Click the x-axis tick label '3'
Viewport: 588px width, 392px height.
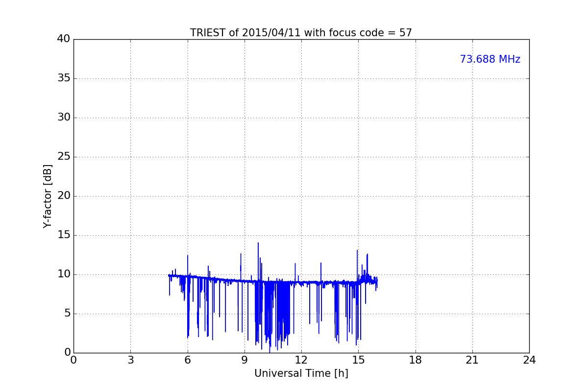(x=130, y=360)
